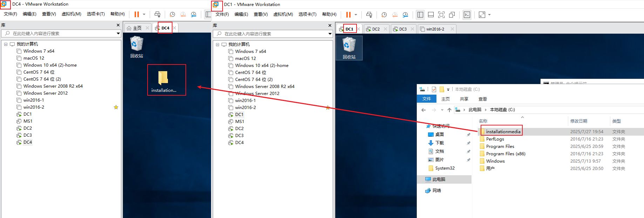Open 选项卡(T) menu in DC1 window
The height and width of the screenshot is (218, 644).
(x=307, y=14)
